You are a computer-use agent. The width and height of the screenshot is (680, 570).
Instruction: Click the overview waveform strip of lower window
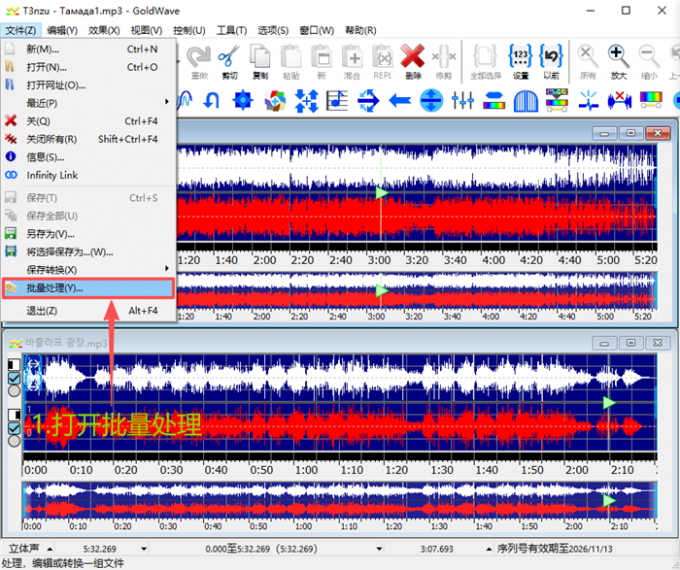338,500
